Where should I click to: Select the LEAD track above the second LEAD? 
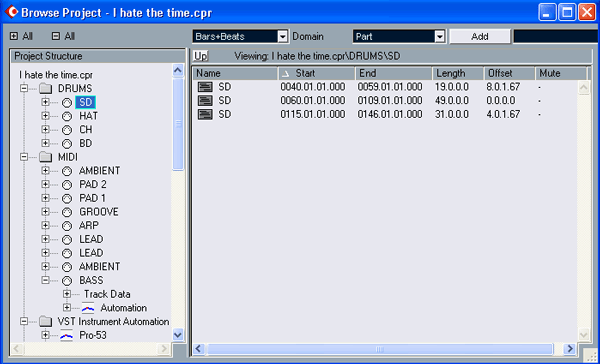point(91,240)
